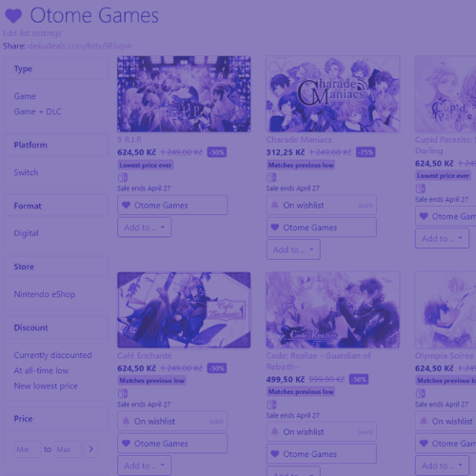Image resolution: width=476 pixels, height=476 pixels.
Task: Open the Add to dropdown under 9 R.I.P.
Action: [x=145, y=228]
